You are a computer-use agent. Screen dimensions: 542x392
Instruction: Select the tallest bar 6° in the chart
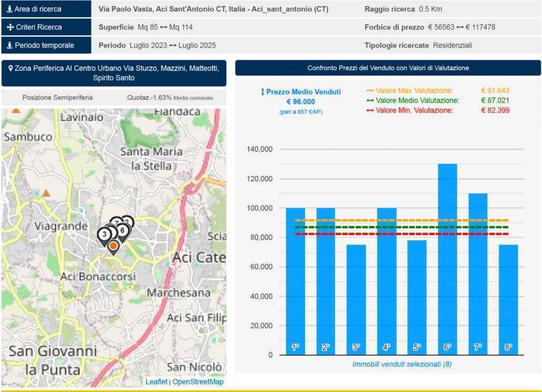[x=447, y=260]
